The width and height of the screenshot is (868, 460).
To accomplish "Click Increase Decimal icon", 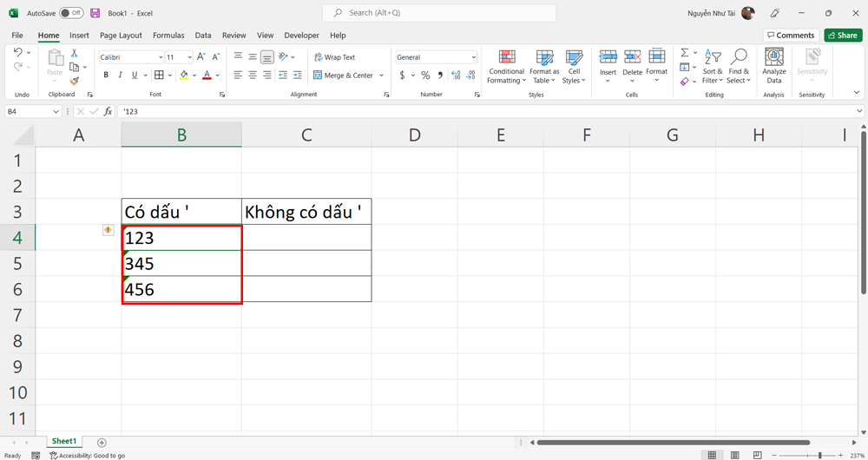I will pos(456,75).
